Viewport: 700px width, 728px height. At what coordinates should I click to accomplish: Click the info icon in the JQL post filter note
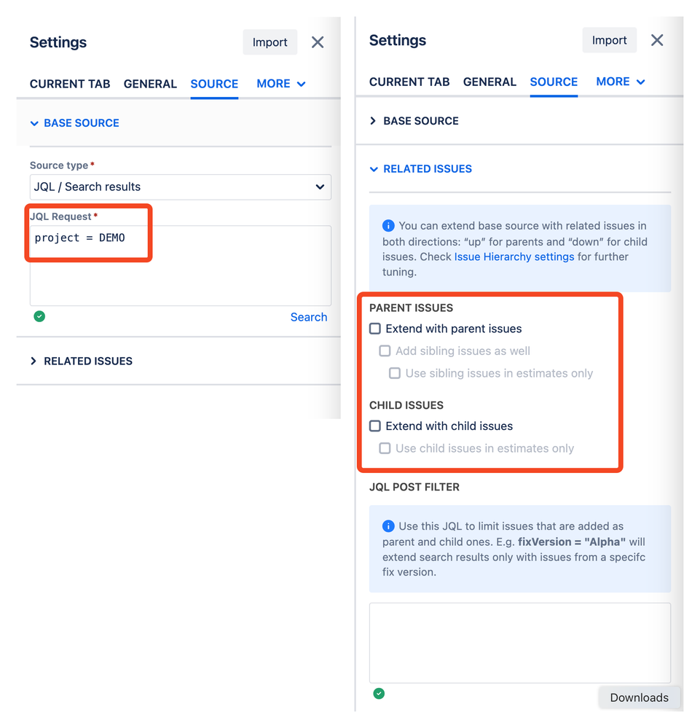pos(388,526)
